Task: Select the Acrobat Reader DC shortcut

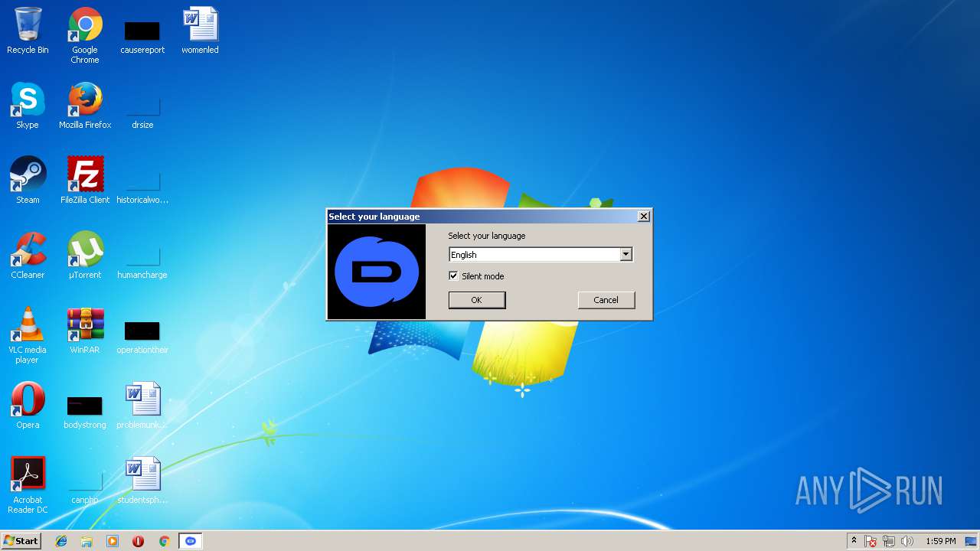Action: click(28, 485)
